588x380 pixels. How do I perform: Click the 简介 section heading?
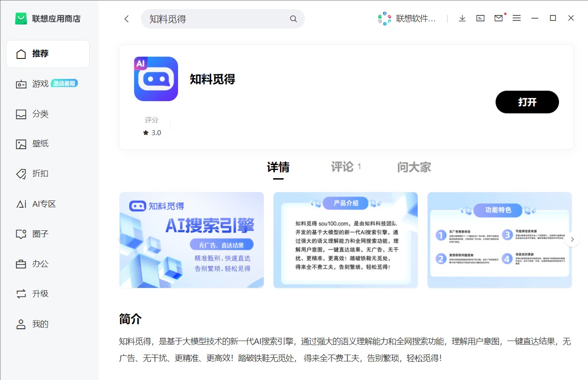tap(130, 319)
